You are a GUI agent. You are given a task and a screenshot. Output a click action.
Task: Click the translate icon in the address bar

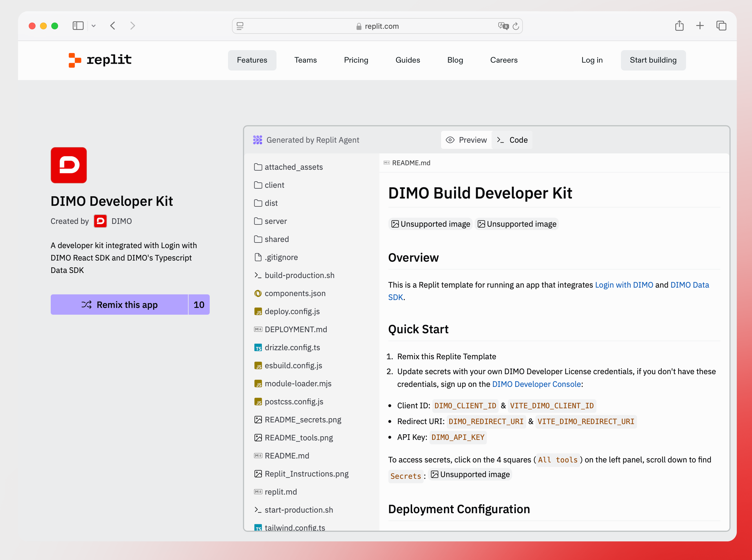503,26
